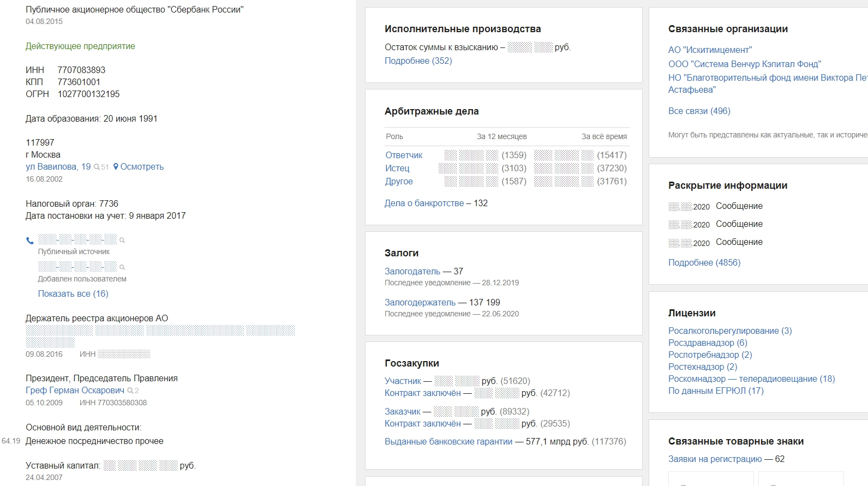Click the map pin icon beside Осмотреть
This screenshot has width=868, height=486.
pyautogui.click(x=116, y=167)
